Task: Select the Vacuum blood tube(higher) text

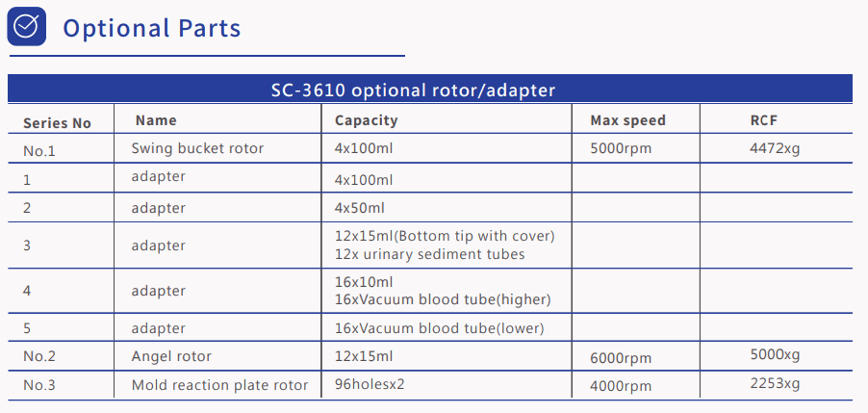Action: (442, 299)
